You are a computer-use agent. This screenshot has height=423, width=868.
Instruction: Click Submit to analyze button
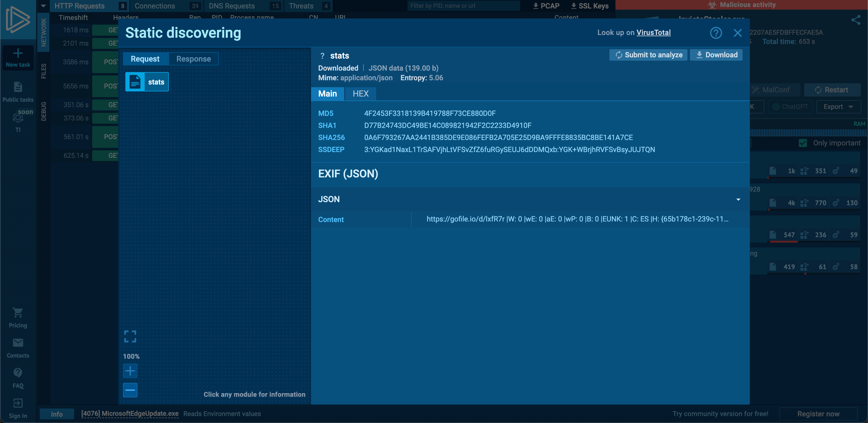[x=648, y=55]
